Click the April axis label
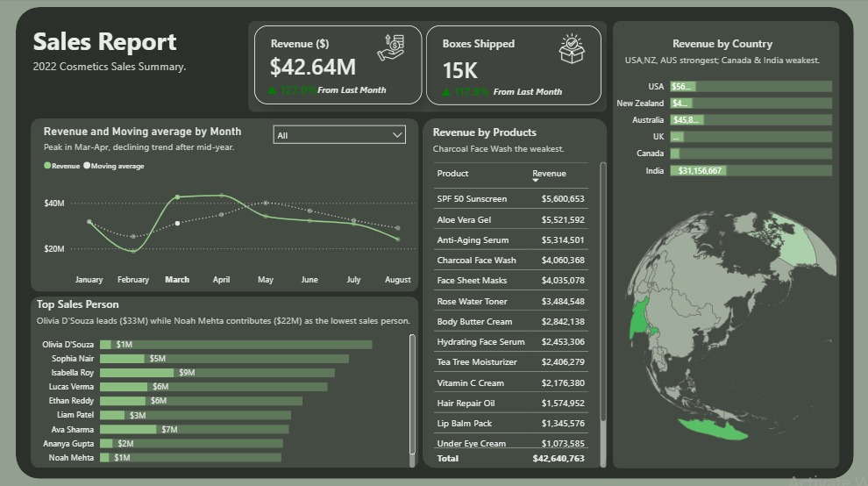The width and height of the screenshot is (868, 486). [222, 280]
